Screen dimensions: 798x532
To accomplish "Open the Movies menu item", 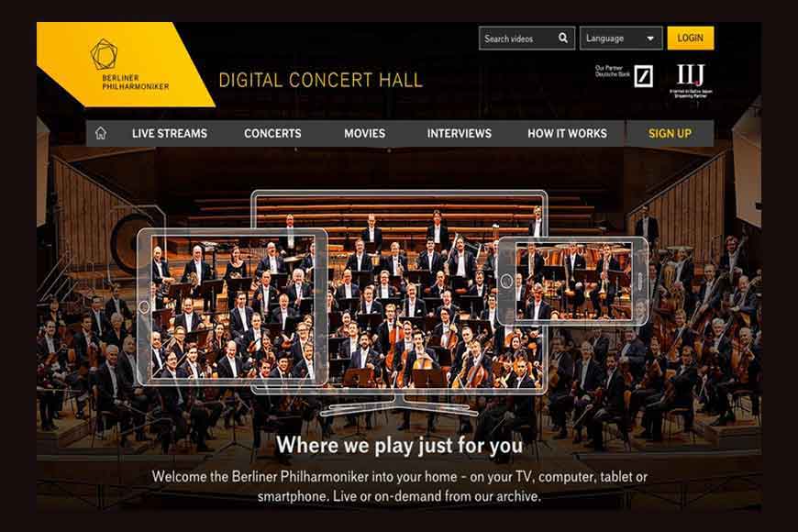I will tap(364, 133).
